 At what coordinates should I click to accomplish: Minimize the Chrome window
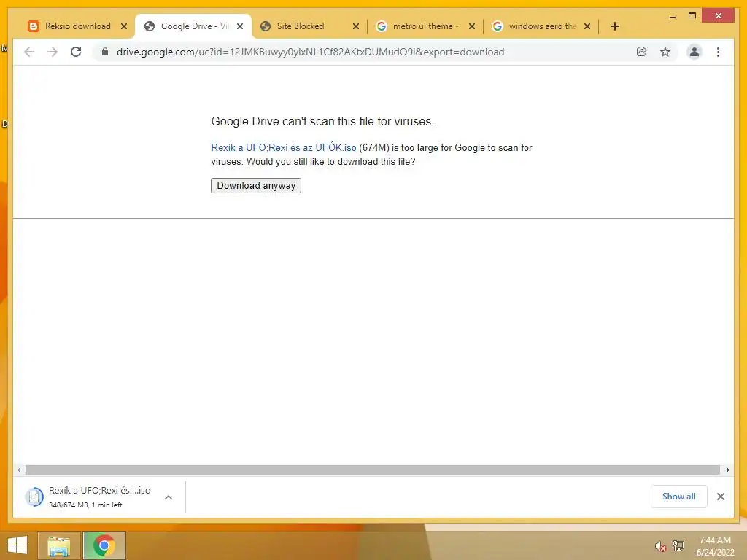(x=672, y=16)
